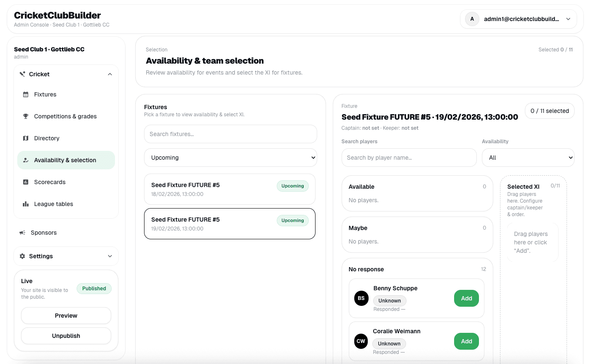This screenshot has height=364, width=591.
Task: Open the admin account menu dropdown
Action: click(x=568, y=19)
